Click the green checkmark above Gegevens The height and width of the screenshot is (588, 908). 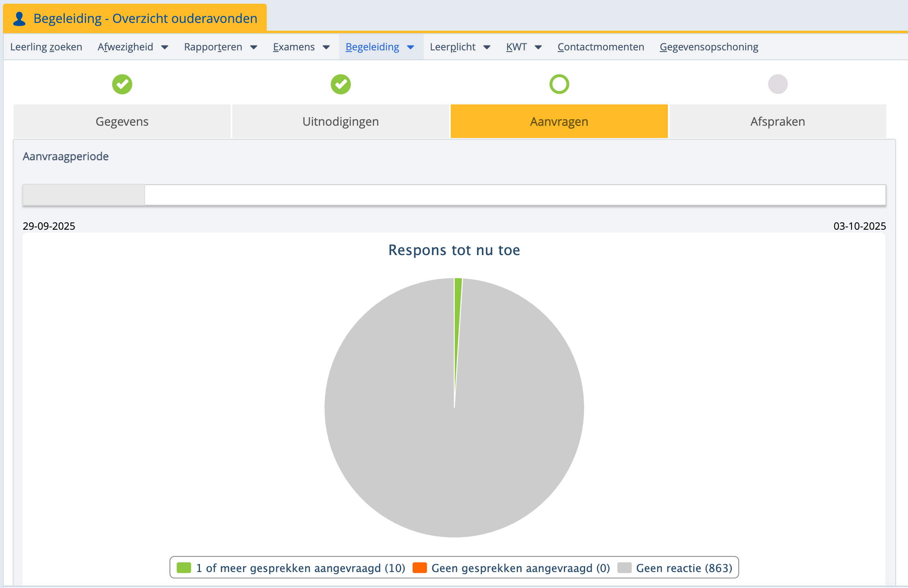[x=122, y=84]
